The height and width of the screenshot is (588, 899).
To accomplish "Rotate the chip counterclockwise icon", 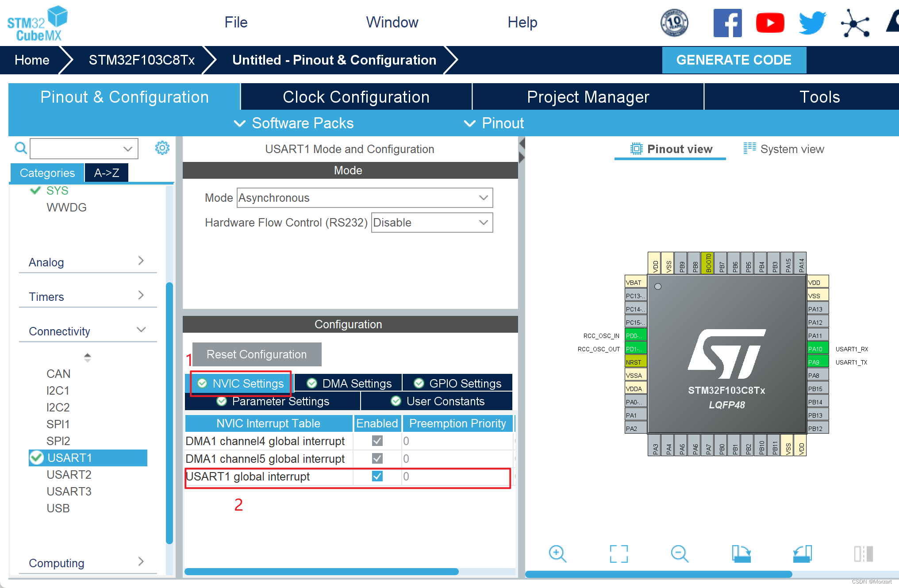I will coord(802,553).
